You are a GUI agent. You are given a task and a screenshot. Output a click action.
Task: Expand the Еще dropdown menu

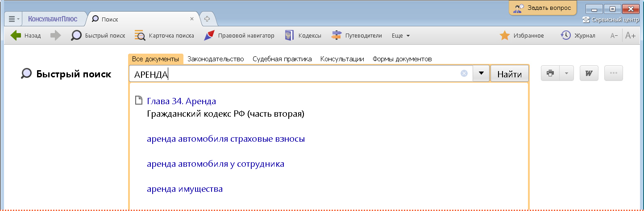[x=400, y=36]
